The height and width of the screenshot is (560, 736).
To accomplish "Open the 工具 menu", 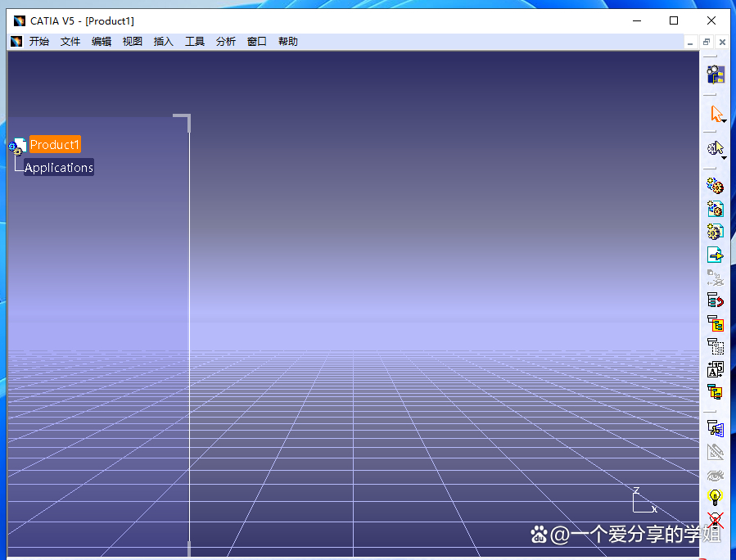I will (x=195, y=41).
